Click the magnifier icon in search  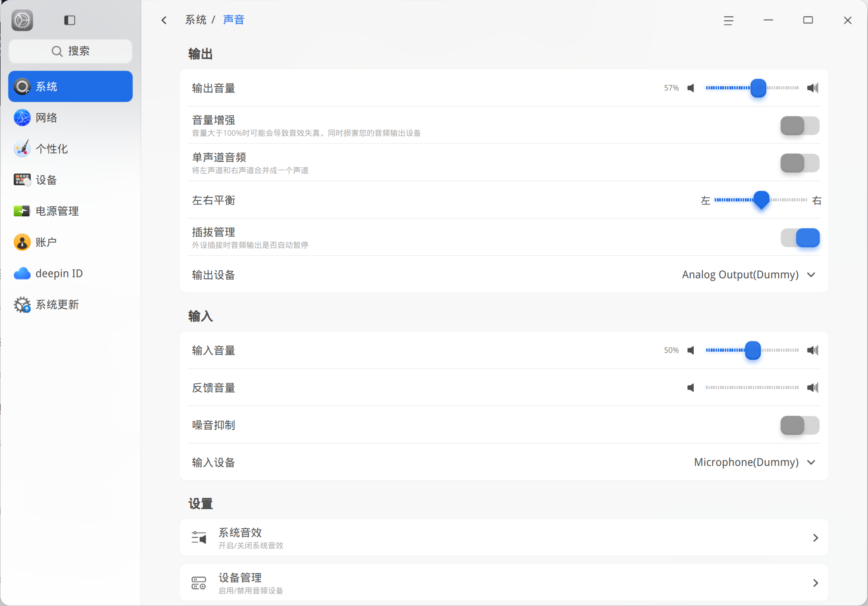coord(57,51)
